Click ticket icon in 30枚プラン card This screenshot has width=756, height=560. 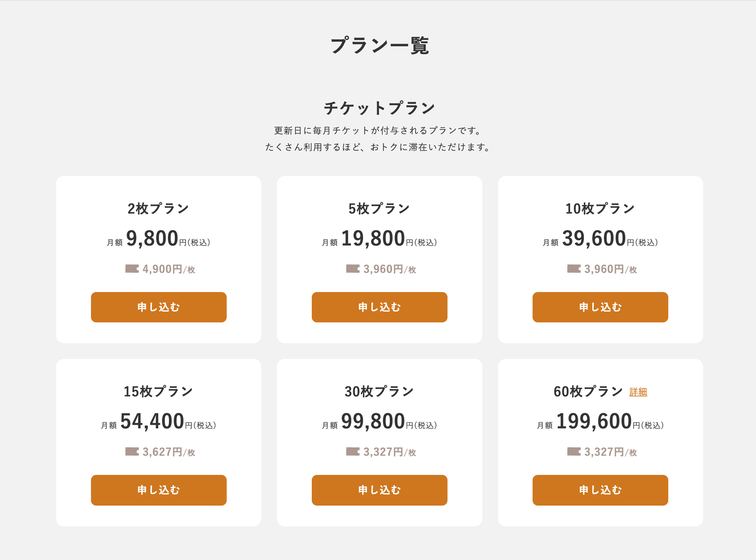click(x=353, y=451)
